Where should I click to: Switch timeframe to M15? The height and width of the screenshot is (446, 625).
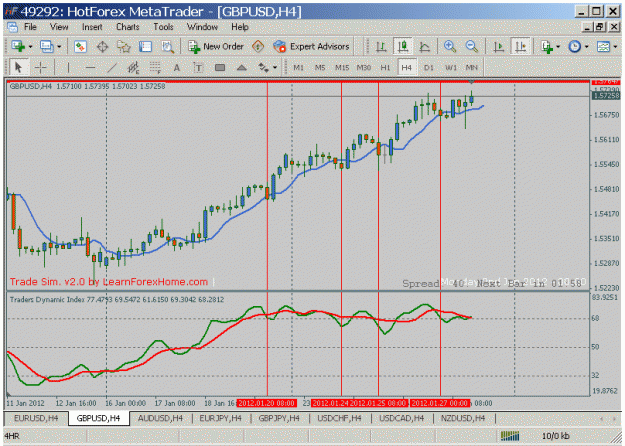pos(342,68)
